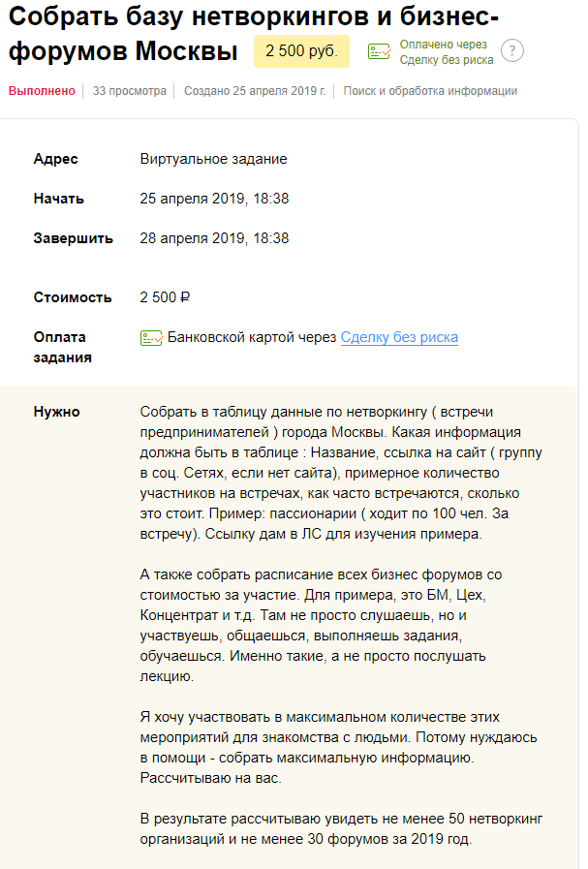The height and width of the screenshot is (869, 588).
Task: Click the yellow 2 500 руб. price badge
Action: pyautogui.click(x=302, y=51)
